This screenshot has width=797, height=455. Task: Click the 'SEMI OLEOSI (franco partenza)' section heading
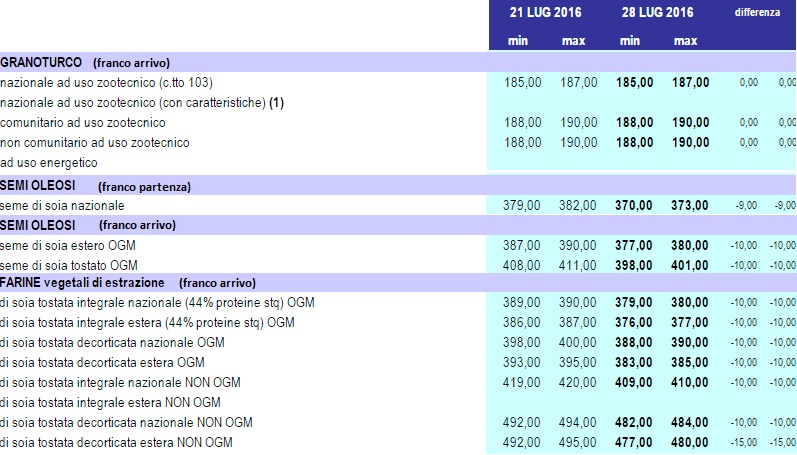click(x=95, y=186)
